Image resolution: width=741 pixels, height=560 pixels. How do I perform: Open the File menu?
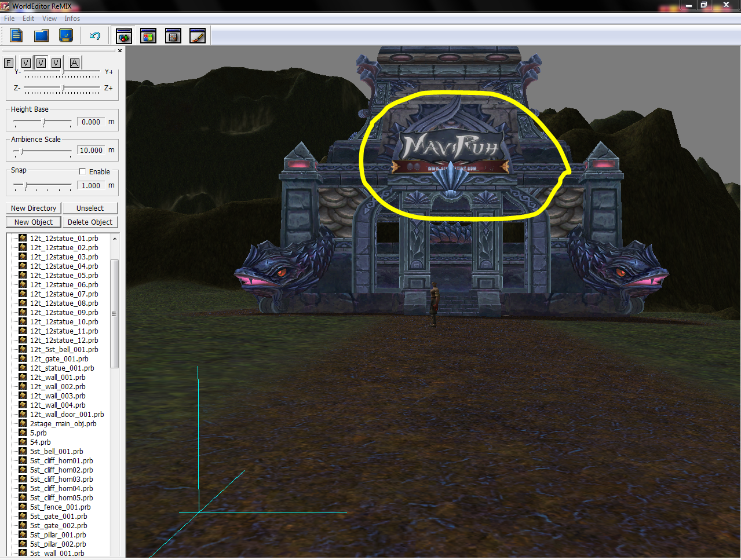pyautogui.click(x=9, y=19)
